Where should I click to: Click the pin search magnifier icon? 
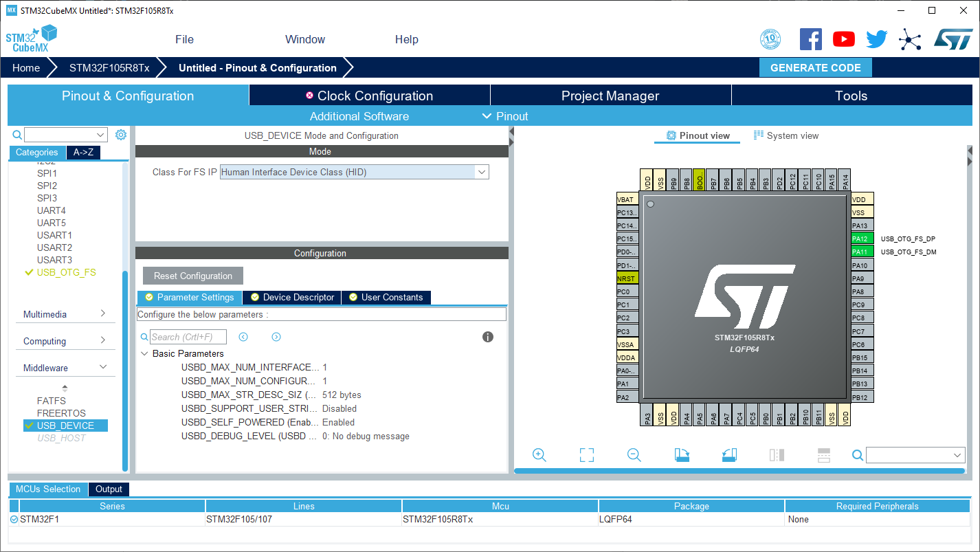[x=858, y=455]
